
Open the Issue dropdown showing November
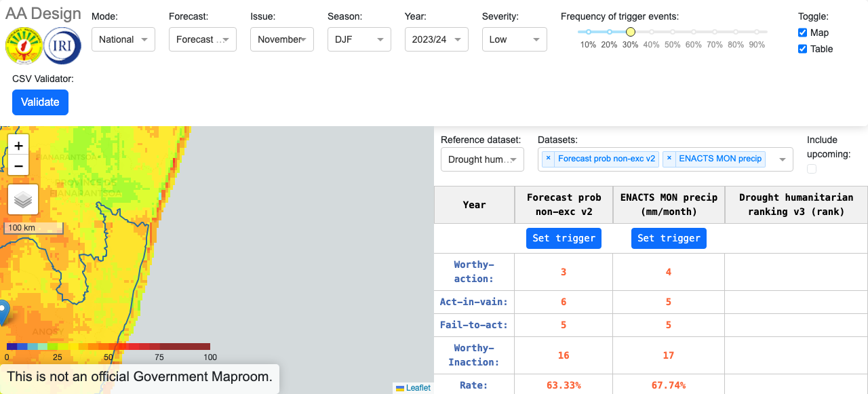[281, 39]
